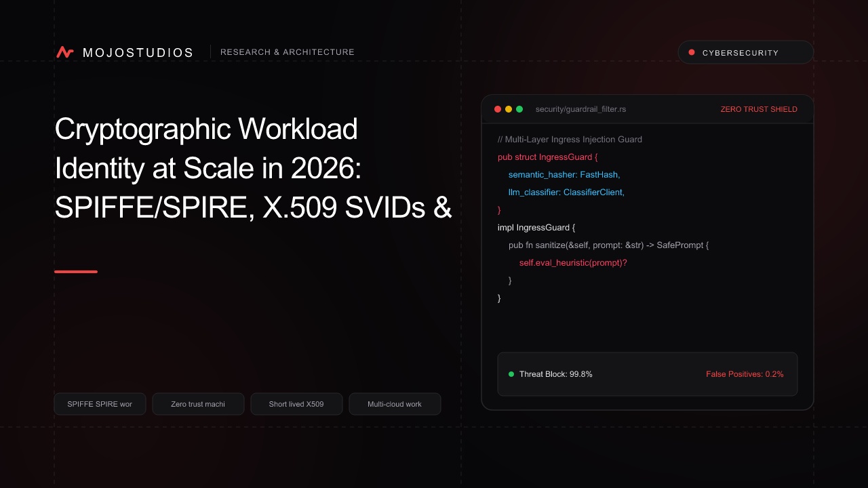Click the Threat Block: 99.8% stat
Viewport: 868px width, 488px height.
[x=556, y=374]
